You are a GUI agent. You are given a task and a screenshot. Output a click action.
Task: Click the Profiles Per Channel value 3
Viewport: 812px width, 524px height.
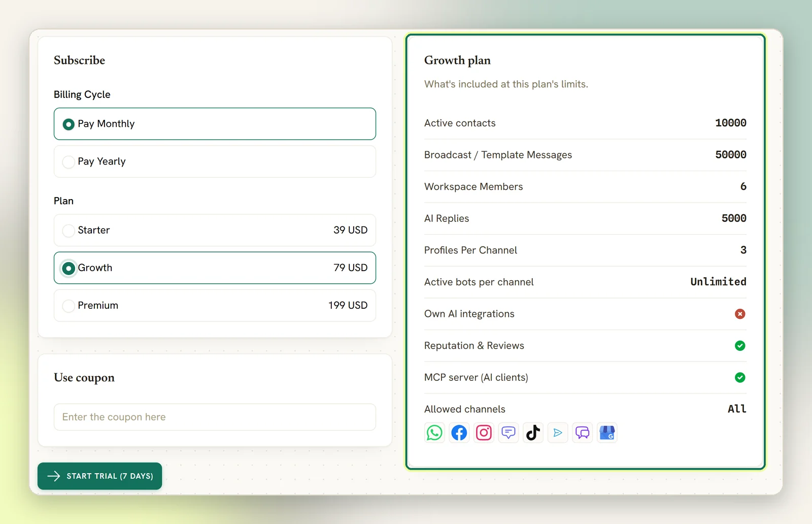pos(743,250)
